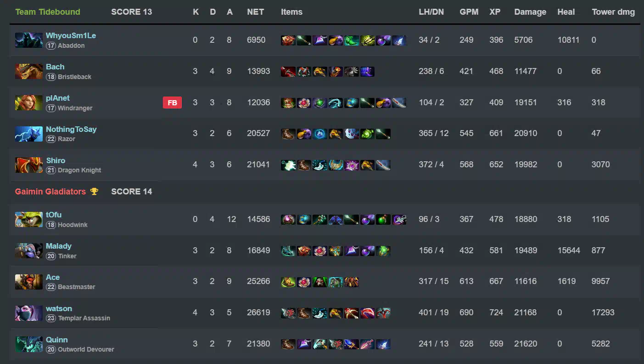This screenshot has height=364, width=644.
Task: Sort by the NET column header
Action: 255,12
